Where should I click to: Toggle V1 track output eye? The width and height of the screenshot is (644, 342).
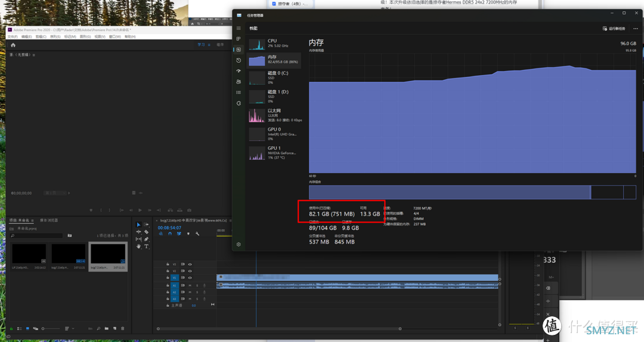pyautogui.click(x=190, y=278)
